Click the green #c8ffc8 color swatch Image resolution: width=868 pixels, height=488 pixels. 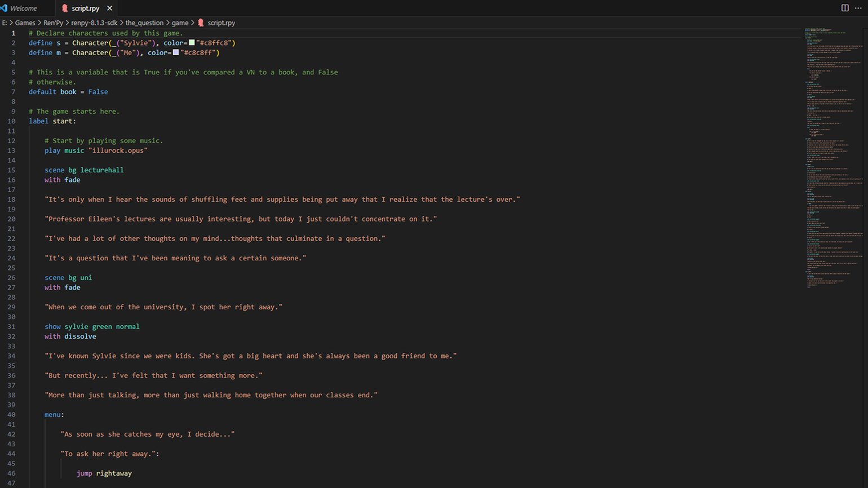[x=192, y=43]
